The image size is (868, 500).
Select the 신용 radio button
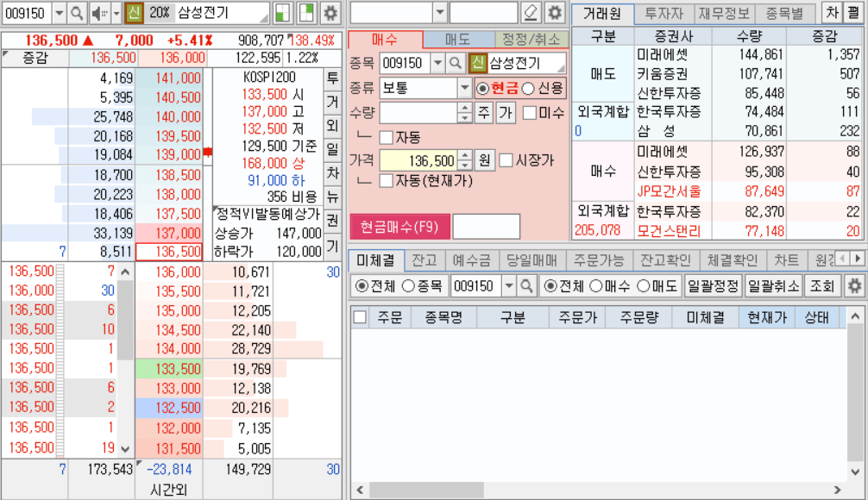tap(528, 89)
